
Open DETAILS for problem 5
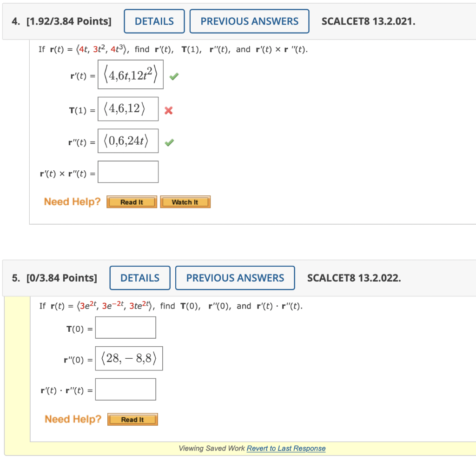tap(139, 278)
